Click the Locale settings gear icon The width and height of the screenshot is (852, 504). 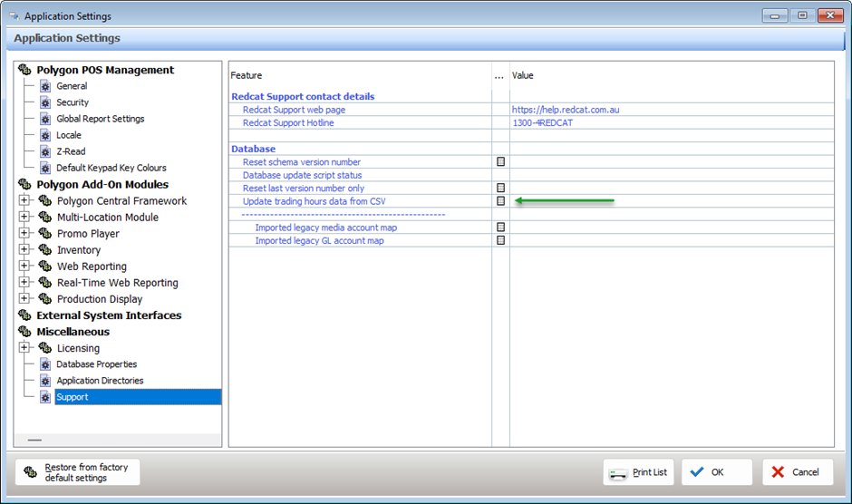tap(45, 135)
